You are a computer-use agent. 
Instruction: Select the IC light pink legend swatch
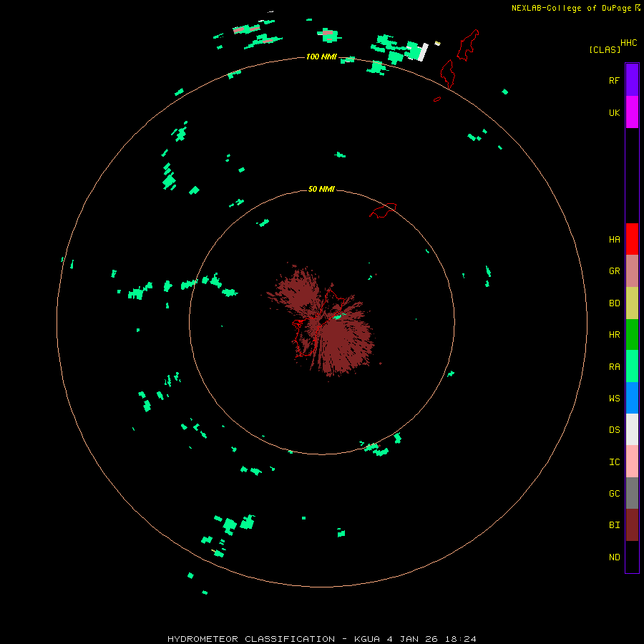pos(632,462)
